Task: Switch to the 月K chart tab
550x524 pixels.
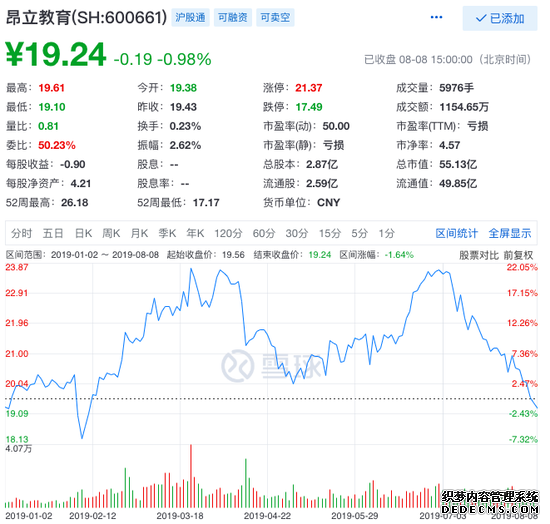Action: [139, 233]
